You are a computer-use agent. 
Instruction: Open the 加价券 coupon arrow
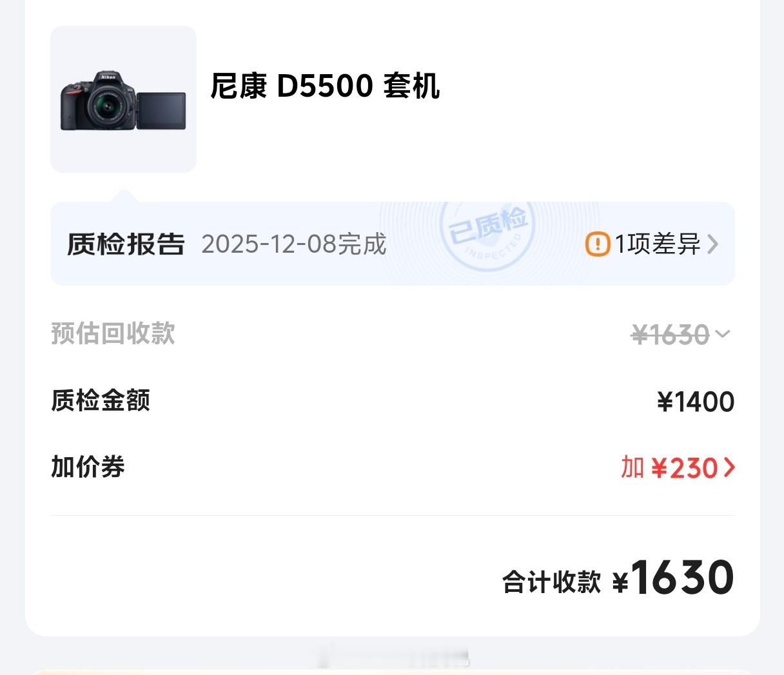(729, 468)
